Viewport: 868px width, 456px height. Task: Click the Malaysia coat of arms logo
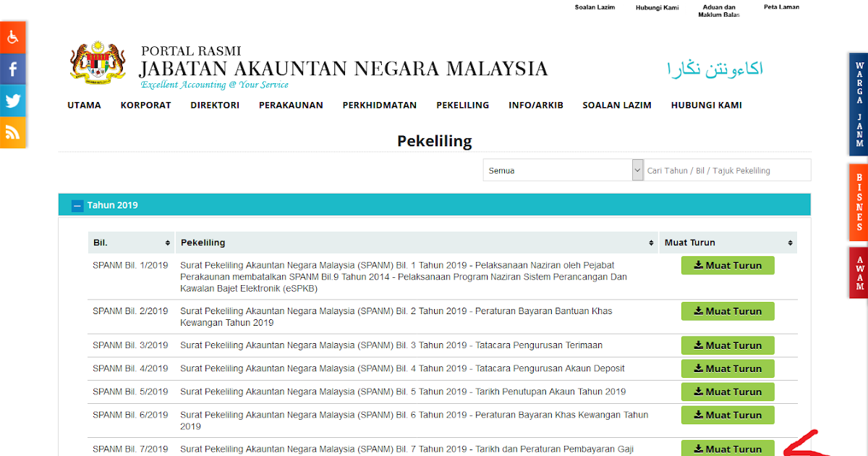coord(98,63)
